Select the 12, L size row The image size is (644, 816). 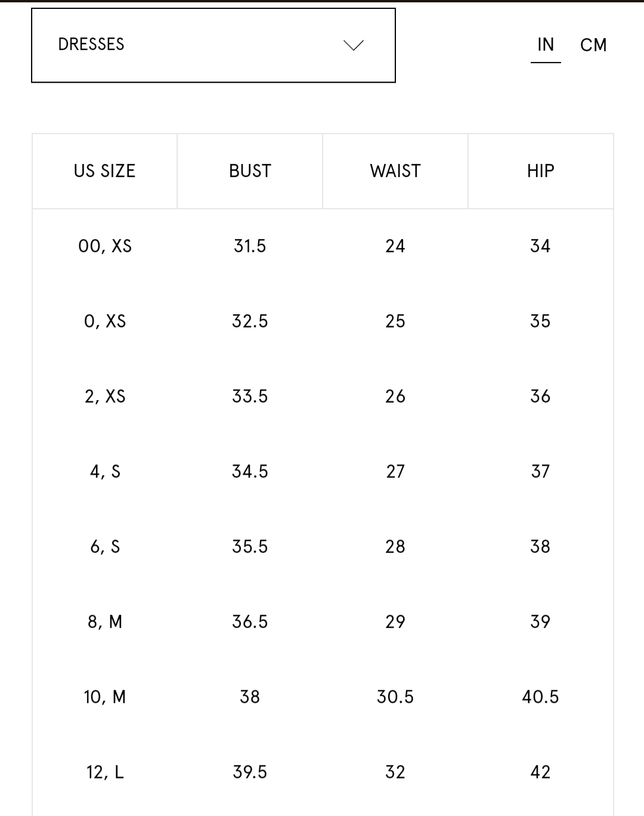coord(105,772)
